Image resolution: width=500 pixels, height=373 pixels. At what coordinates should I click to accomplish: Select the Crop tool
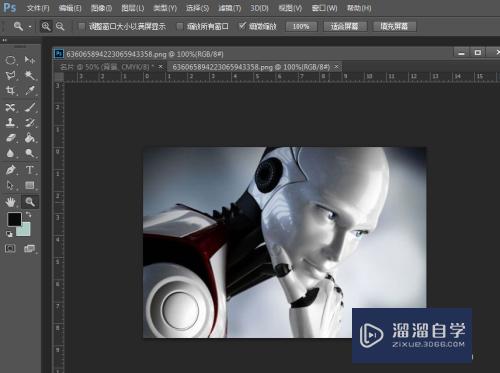pos(10,91)
